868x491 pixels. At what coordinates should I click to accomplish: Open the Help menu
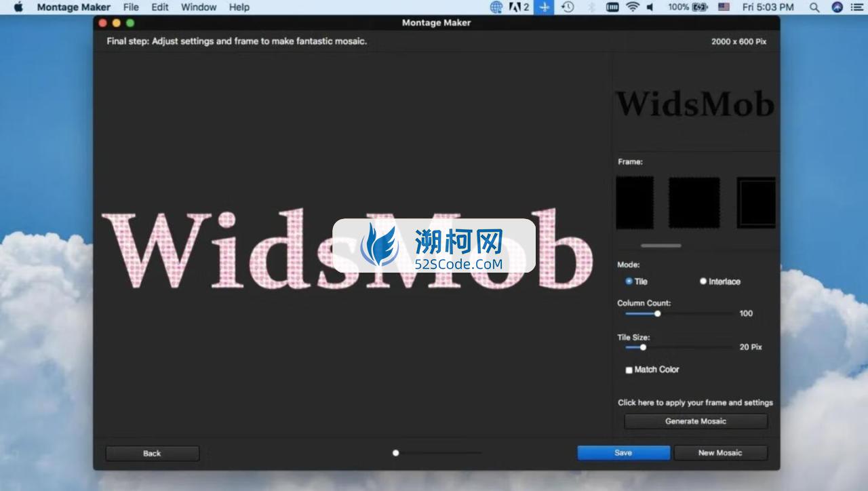click(x=239, y=7)
